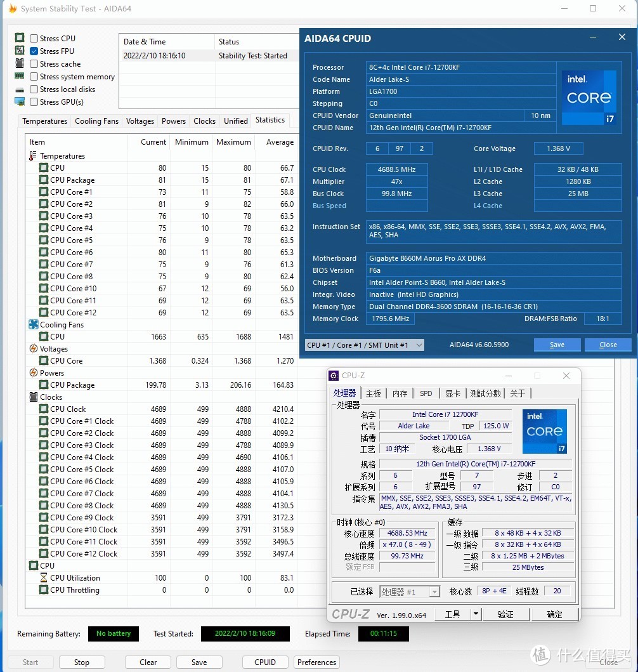Switch to the Voltages tab
This screenshot has height=672, width=638.
[x=140, y=121]
